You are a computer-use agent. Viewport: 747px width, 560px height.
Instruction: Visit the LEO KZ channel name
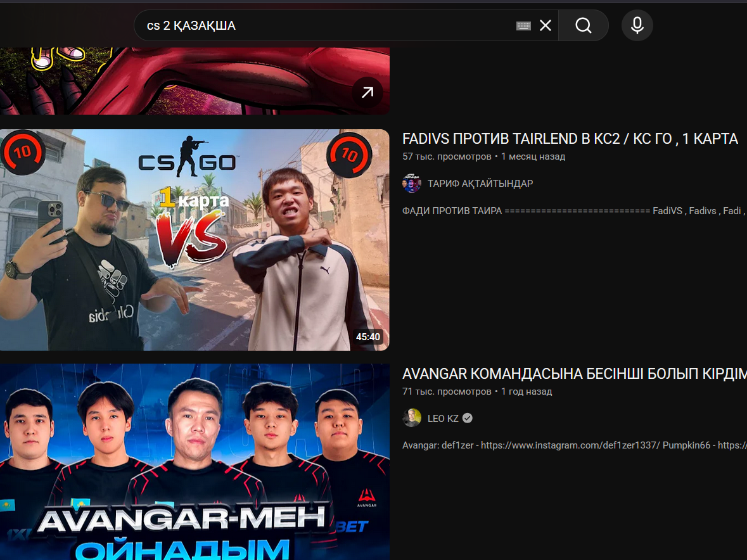coord(443,418)
